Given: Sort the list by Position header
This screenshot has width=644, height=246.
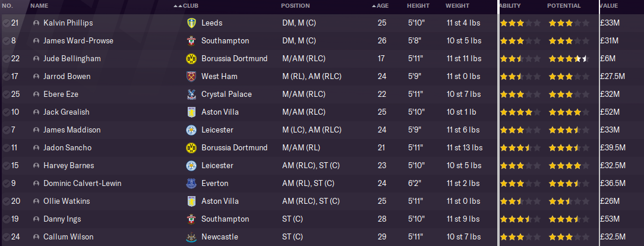Looking at the screenshot, I should 295,6.
